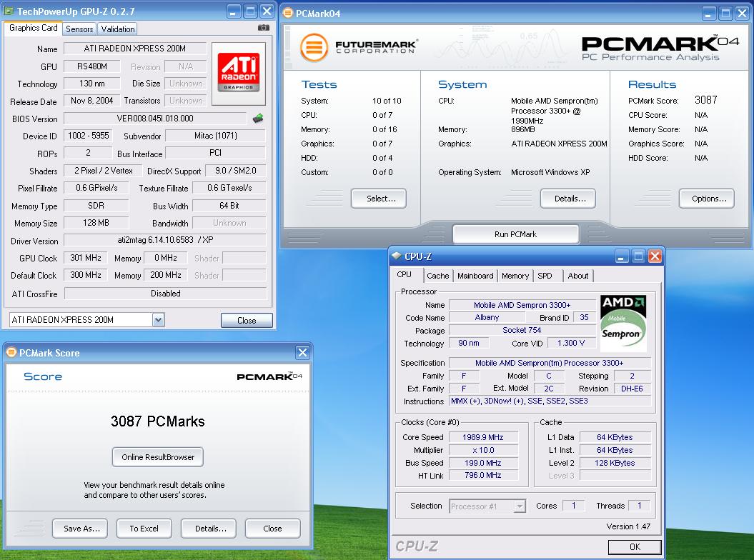This screenshot has height=560, width=754.
Task: Open the Cache tab in CPU-Z
Action: click(x=437, y=276)
